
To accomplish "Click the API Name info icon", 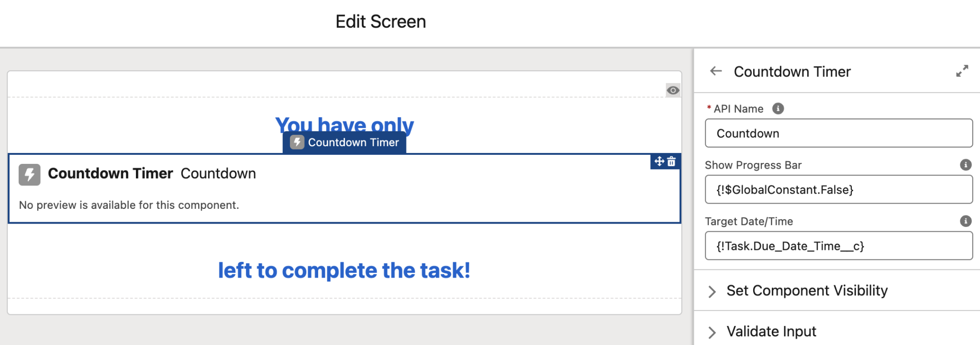I will pos(778,108).
